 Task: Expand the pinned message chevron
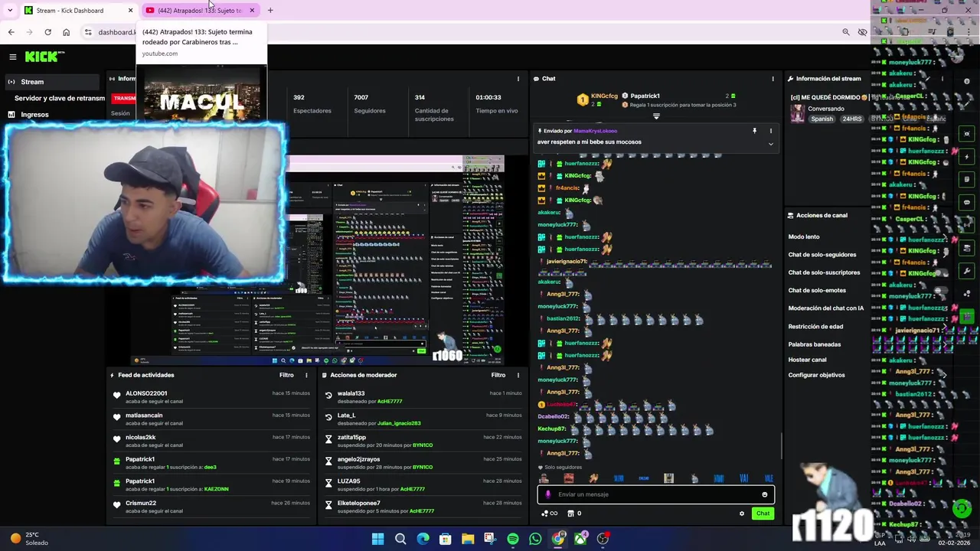tap(771, 144)
